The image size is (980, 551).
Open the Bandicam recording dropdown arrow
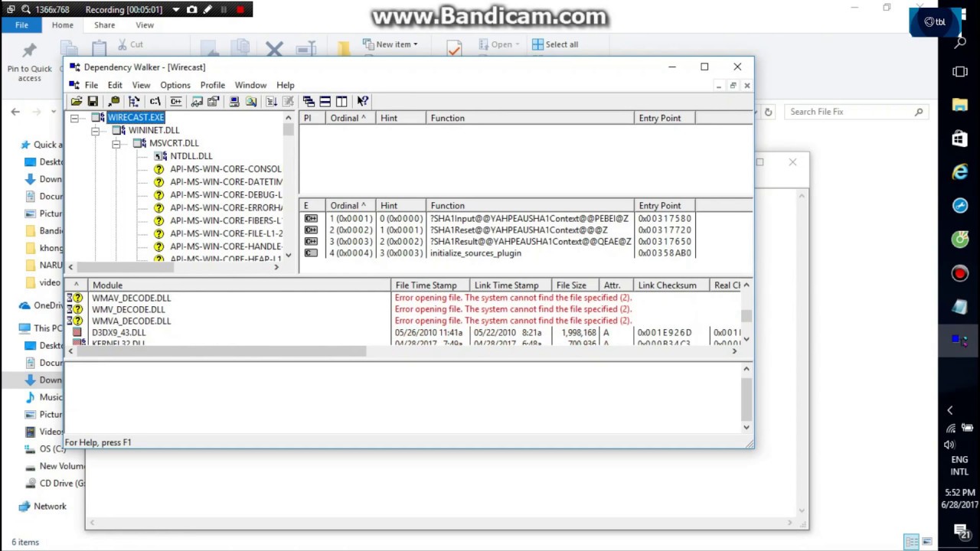click(176, 10)
